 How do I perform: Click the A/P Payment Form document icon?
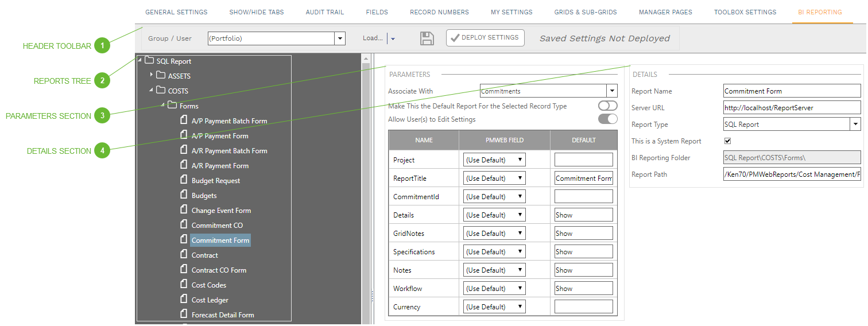click(x=184, y=135)
